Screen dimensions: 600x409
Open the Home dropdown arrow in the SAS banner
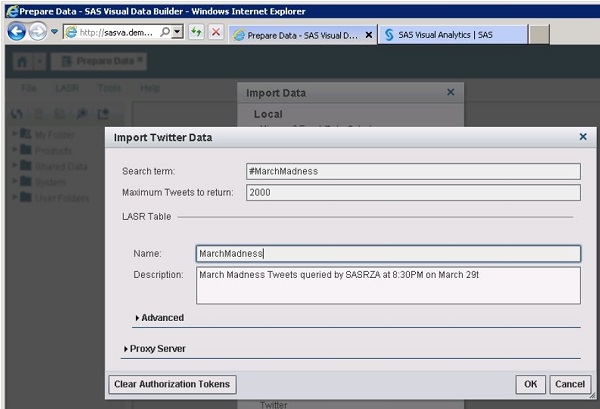click(x=40, y=61)
